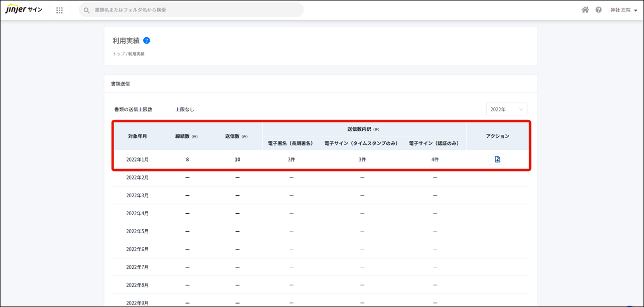Select the 2022年5月 row label
644x307 pixels.
click(x=137, y=231)
